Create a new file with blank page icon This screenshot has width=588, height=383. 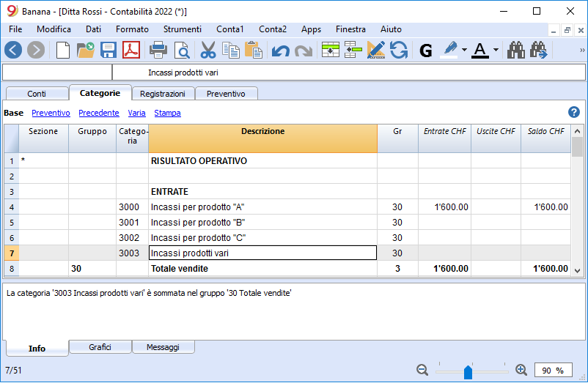[62, 50]
